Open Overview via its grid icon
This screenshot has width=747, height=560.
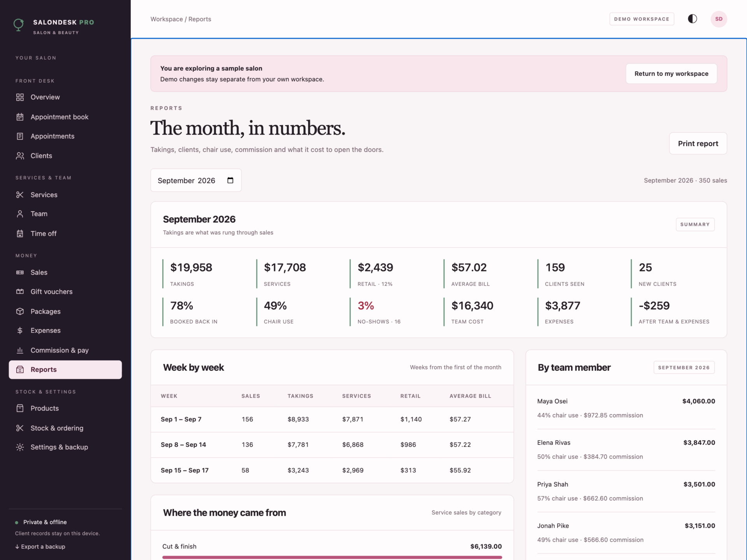click(x=20, y=97)
